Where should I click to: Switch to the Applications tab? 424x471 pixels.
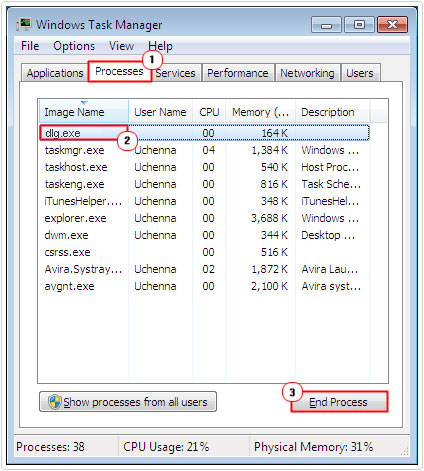tap(55, 73)
